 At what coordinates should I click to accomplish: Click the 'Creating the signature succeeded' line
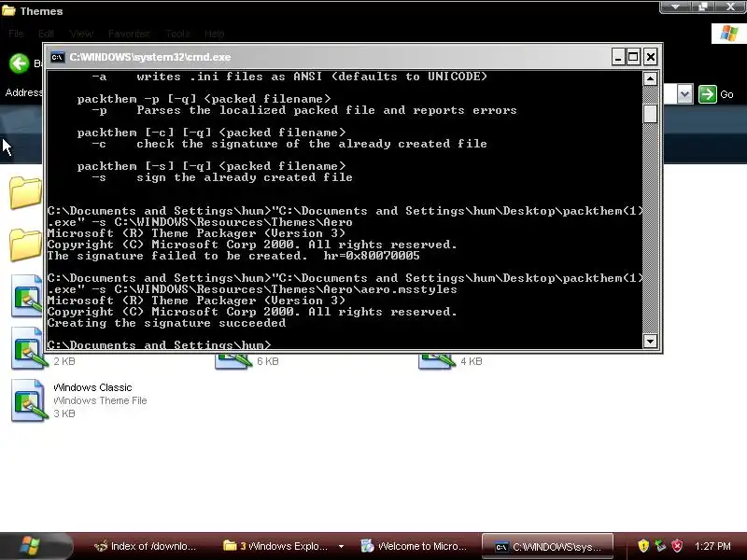point(166,323)
